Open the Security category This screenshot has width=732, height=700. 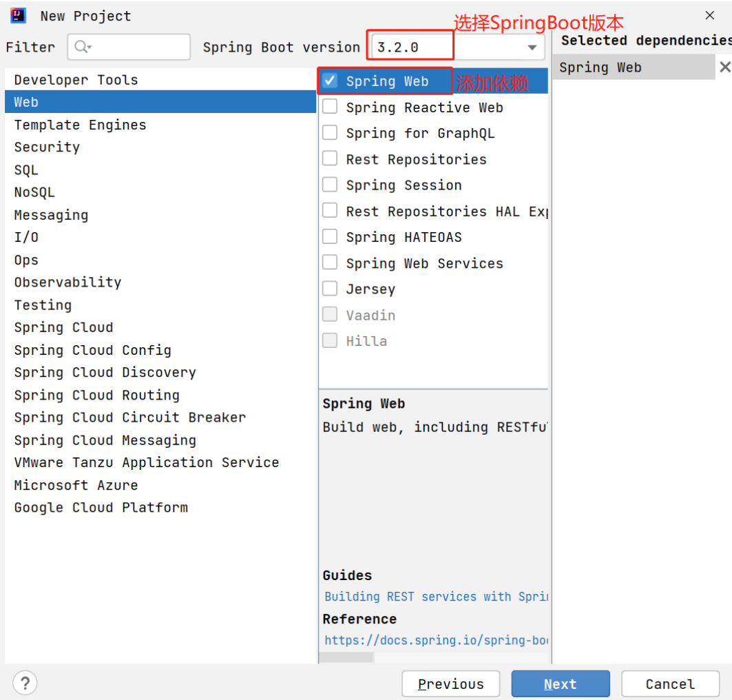[x=160, y=147]
